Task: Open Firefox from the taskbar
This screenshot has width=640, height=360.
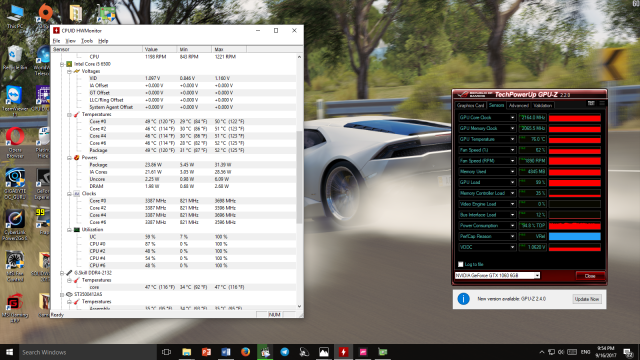Action: click(245, 352)
